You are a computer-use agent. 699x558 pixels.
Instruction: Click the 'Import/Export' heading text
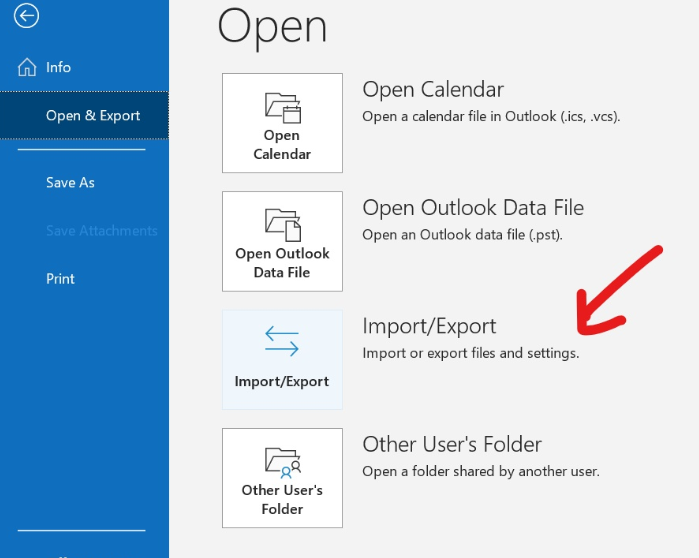(x=429, y=326)
